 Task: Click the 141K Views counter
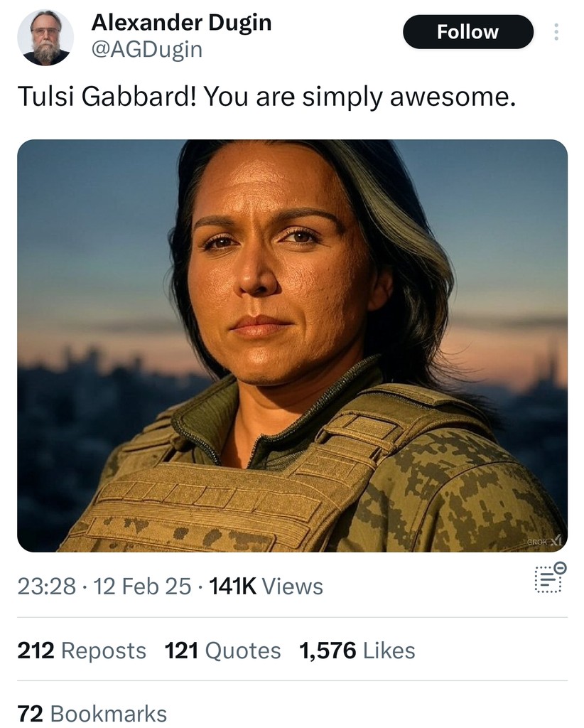point(266,586)
